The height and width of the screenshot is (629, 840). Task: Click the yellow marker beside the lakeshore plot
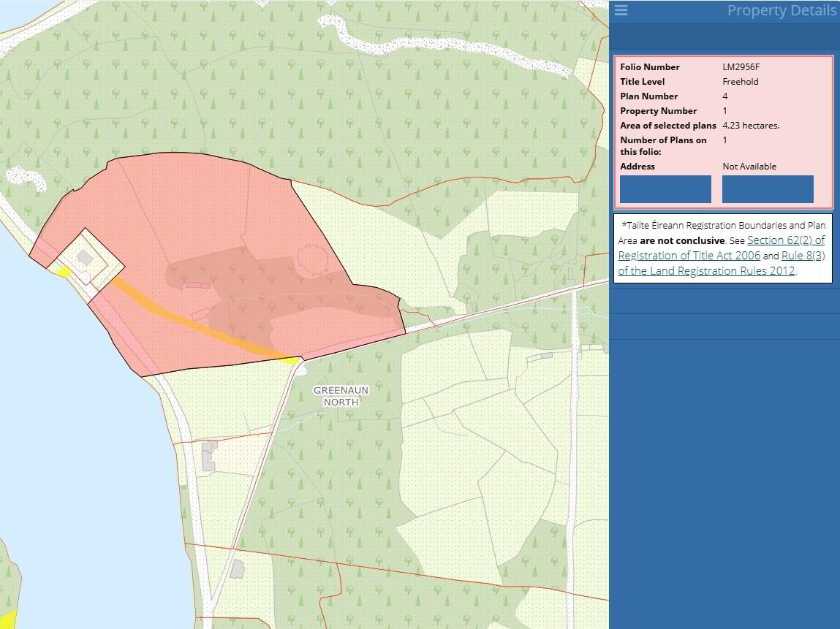[x=64, y=272]
